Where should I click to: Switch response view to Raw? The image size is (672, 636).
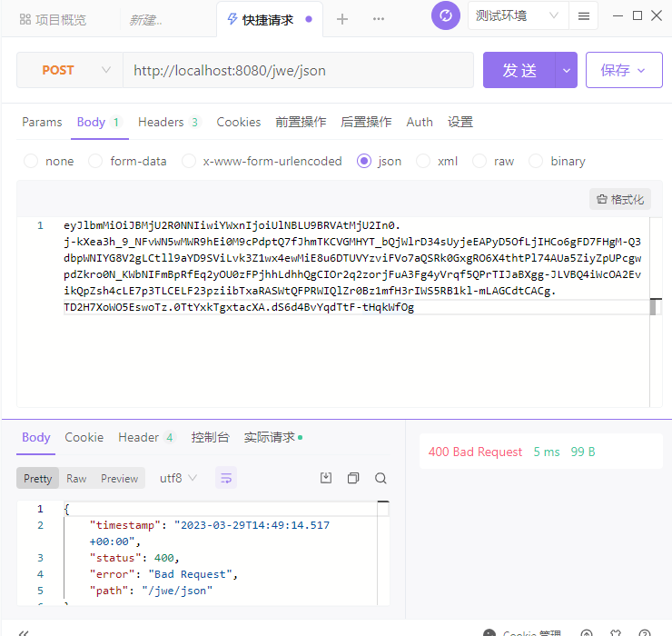(76, 478)
